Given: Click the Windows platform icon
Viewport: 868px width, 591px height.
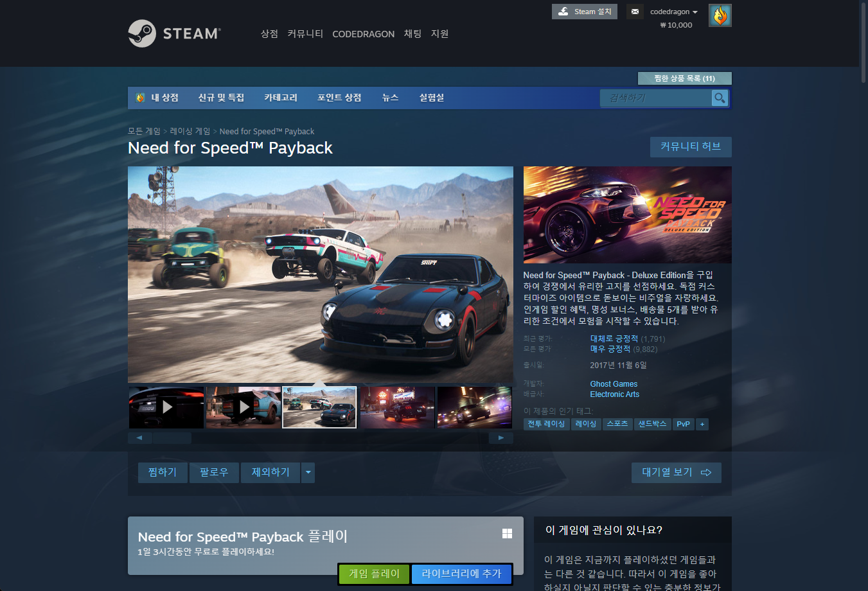Looking at the screenshot, I should click(507, 534).
